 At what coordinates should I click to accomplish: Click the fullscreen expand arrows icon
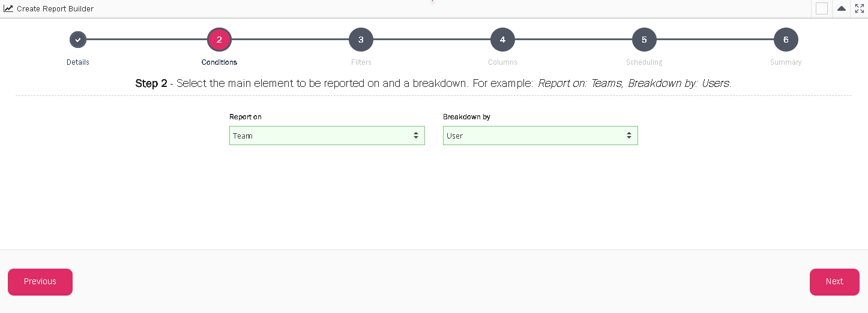[x=859, y=8]
